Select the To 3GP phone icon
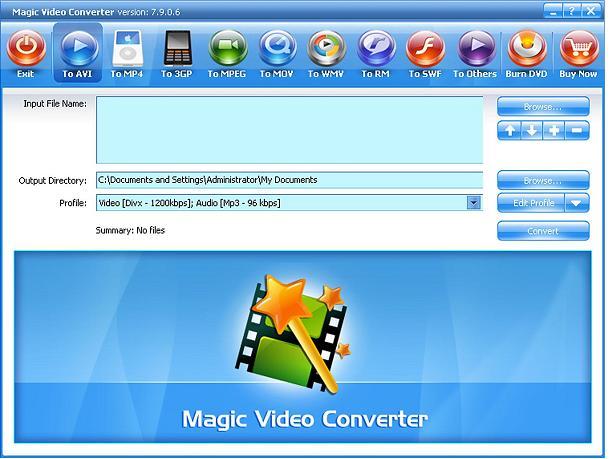The image size is (612, 459). (x=178, y=48)
